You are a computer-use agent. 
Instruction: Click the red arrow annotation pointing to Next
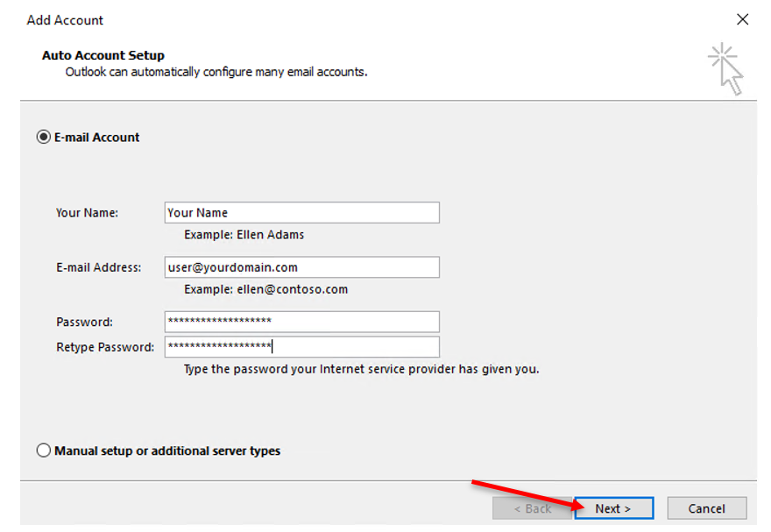coord(527,496)
